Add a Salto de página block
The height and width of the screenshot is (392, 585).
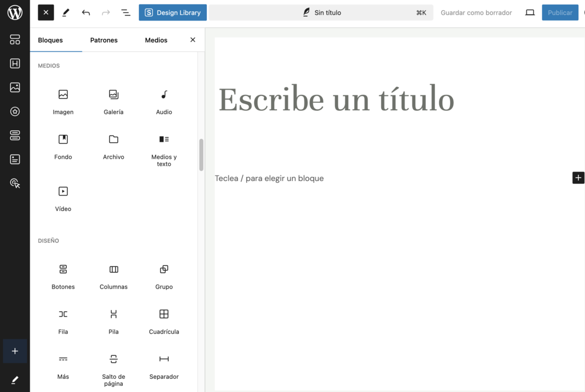click(113, 369)
